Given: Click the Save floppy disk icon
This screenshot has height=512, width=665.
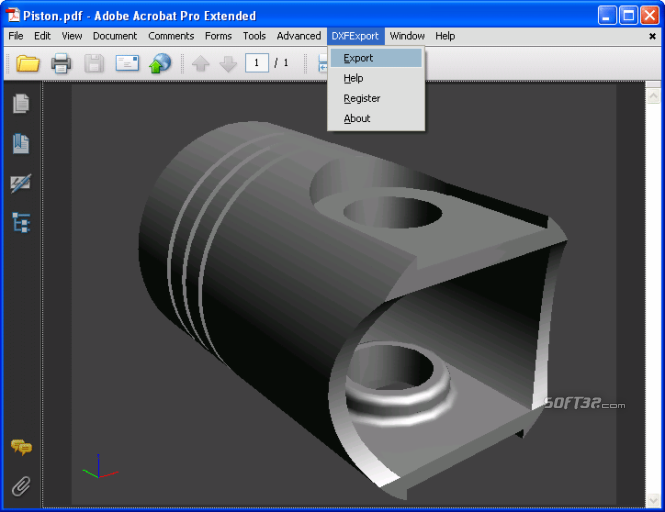Looking at the screenshot, I should pos(94,64).
